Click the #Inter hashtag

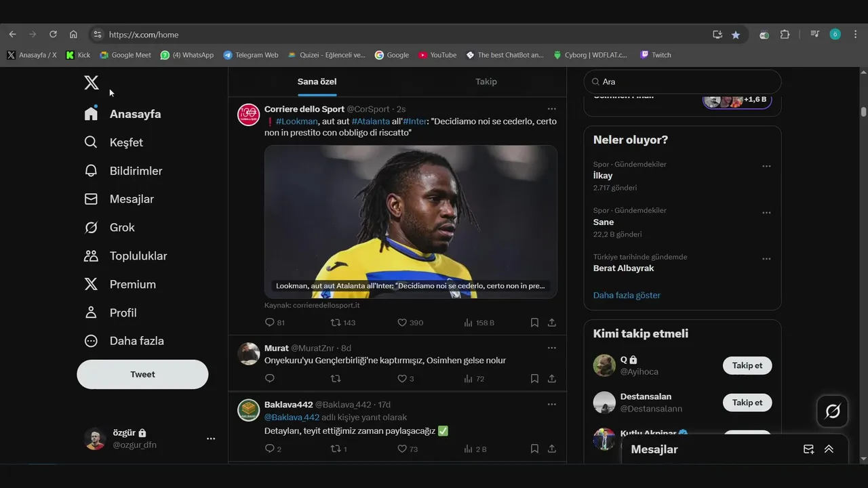click(x=415, y=121)
